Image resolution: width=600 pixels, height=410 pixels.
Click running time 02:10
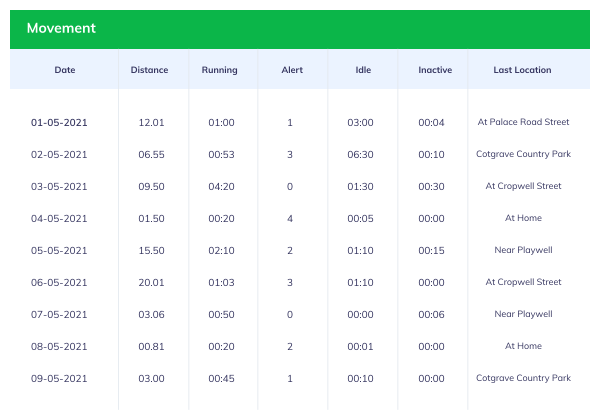pyautogui.click(x=221, y=250)
